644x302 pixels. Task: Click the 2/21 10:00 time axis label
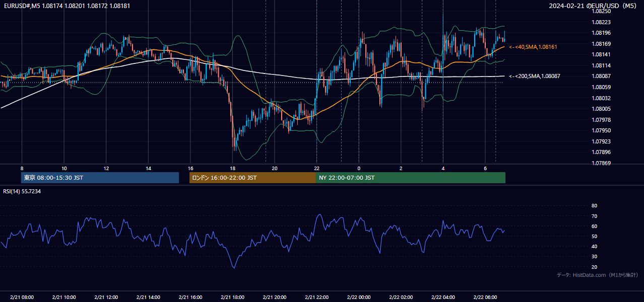64,297
